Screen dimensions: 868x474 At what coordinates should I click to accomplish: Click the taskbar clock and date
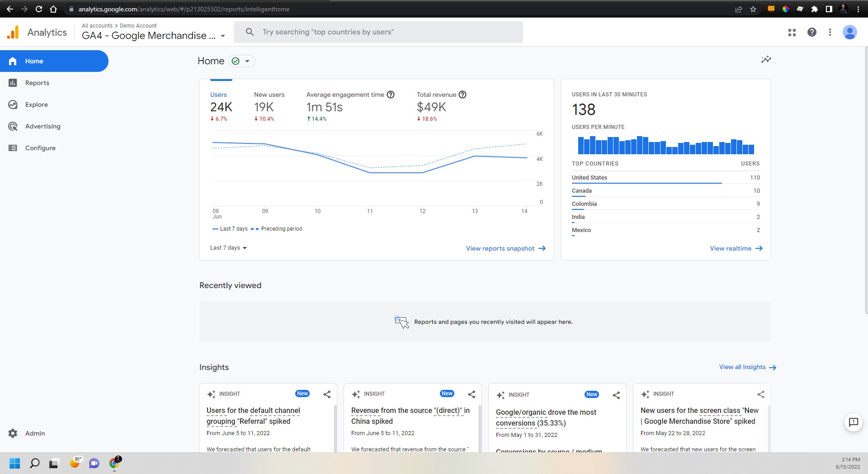point(848,463)
